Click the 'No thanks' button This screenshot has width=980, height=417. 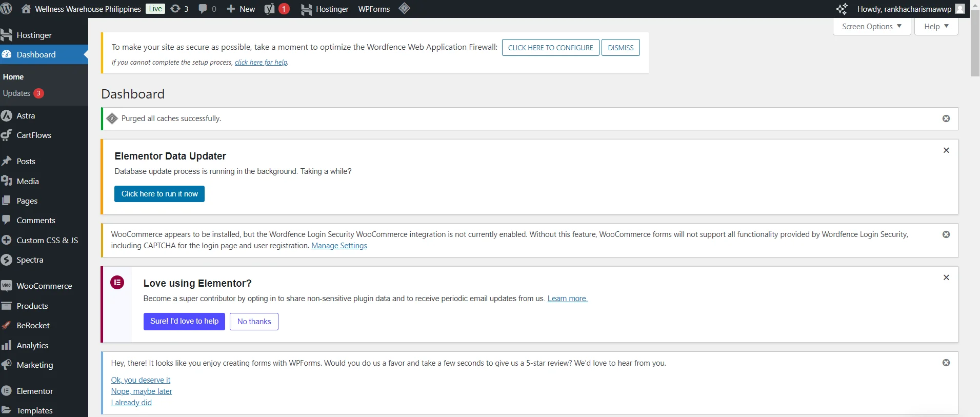[x=254, y=322]
